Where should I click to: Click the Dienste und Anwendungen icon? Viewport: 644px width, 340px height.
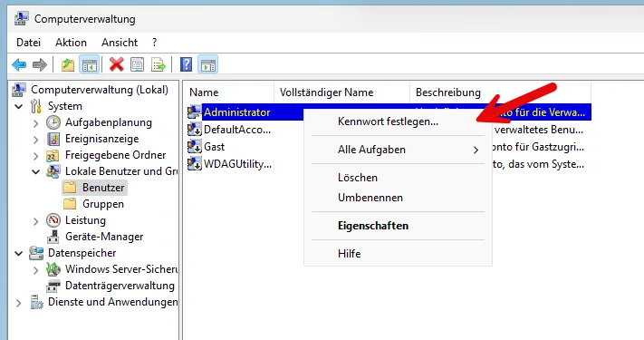[36, 302]
